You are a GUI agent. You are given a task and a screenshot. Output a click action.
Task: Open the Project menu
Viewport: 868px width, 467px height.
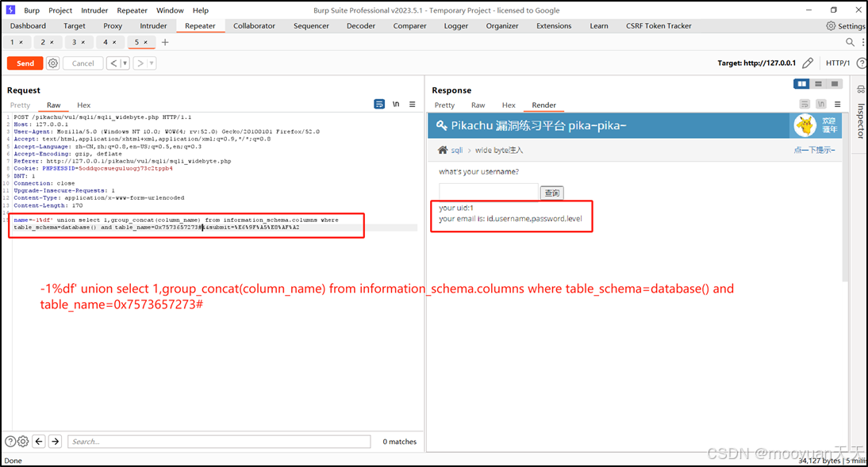60,10
